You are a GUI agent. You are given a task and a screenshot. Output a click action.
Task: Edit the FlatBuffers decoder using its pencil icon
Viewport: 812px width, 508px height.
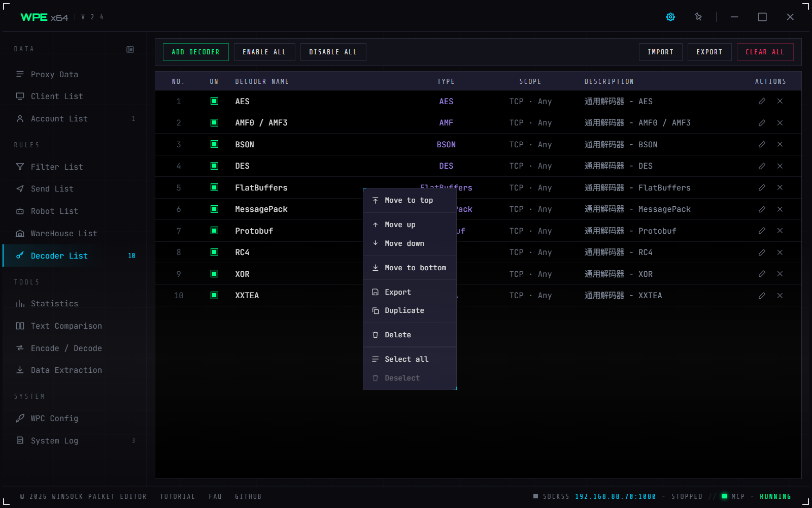(762, 187)
